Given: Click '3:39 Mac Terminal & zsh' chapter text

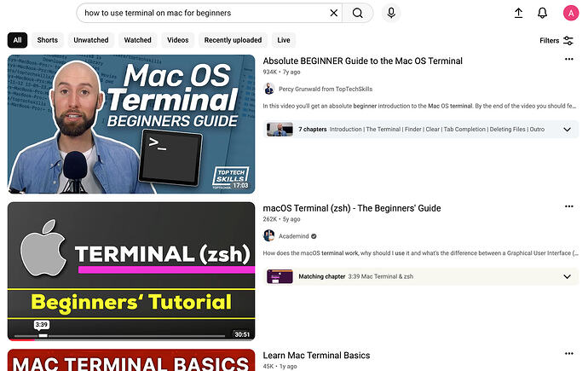Looking at the screenshot, I should [381, 276].
